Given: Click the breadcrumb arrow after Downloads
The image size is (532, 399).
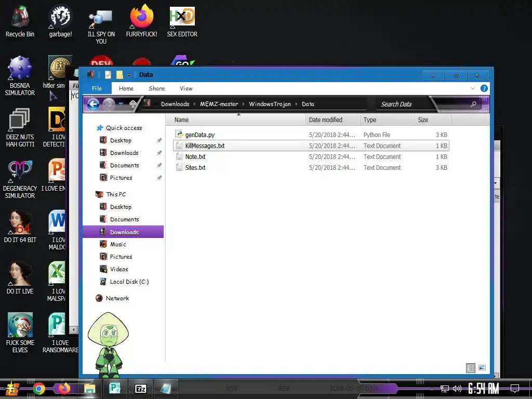Looking at the screenshot, I should click(194, 104).
